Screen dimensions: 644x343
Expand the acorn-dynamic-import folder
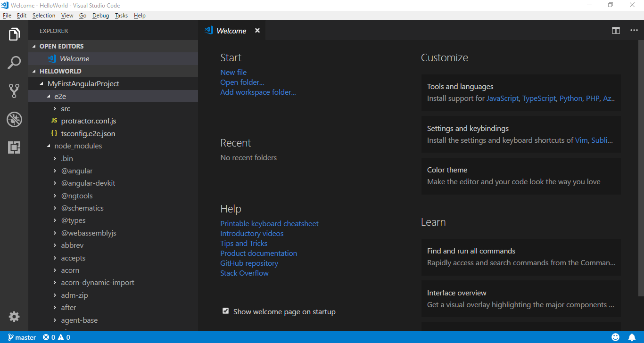[x=55, y=283]
